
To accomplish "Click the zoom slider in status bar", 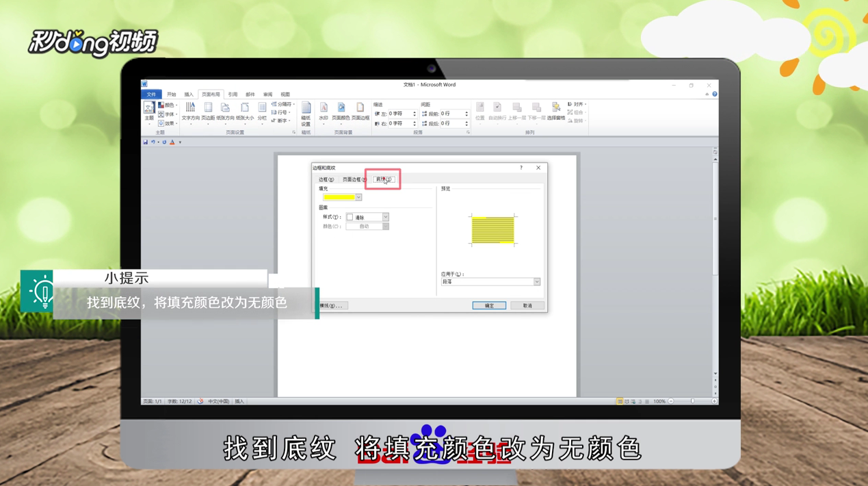I will coord(693,401).
